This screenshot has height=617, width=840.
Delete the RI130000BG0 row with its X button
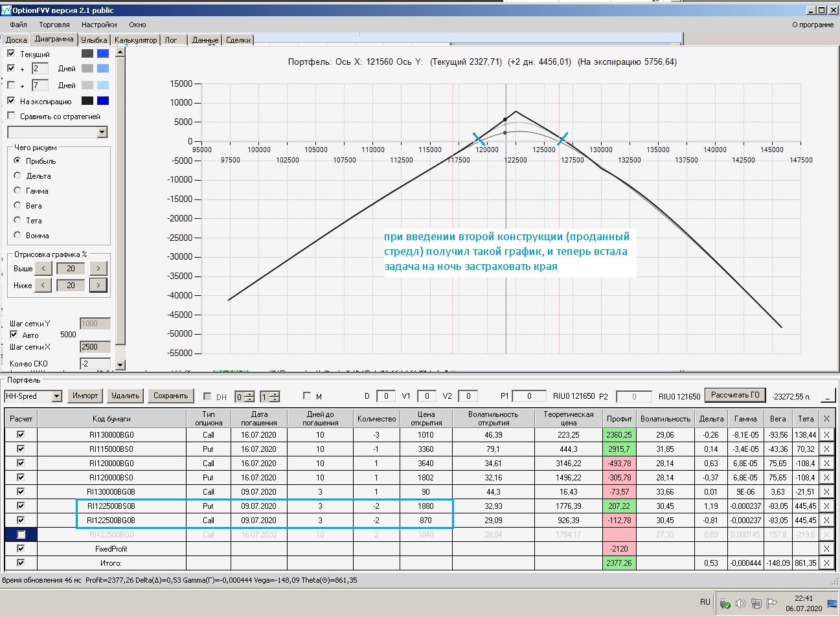pos(826,434)
